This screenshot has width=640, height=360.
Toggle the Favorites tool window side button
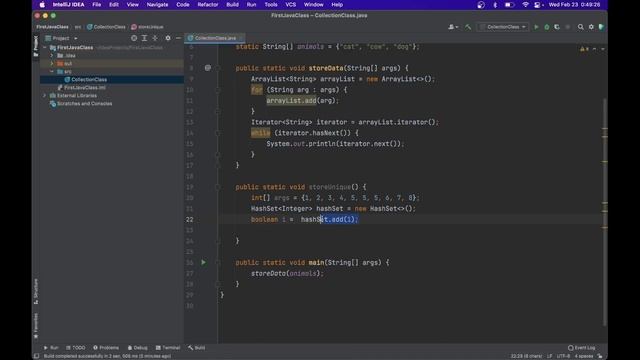point(36,326)
